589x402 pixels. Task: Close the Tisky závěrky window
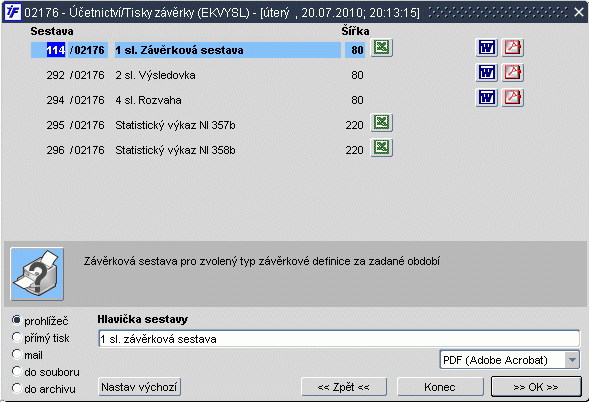coord(578,12)
